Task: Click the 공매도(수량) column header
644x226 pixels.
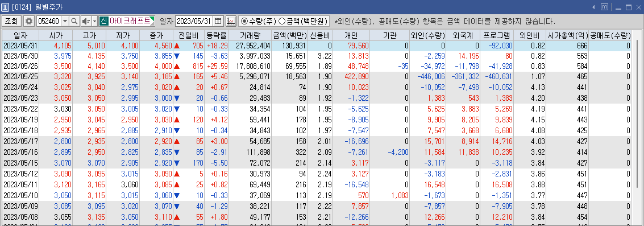Action: click(x=610, y=35)
